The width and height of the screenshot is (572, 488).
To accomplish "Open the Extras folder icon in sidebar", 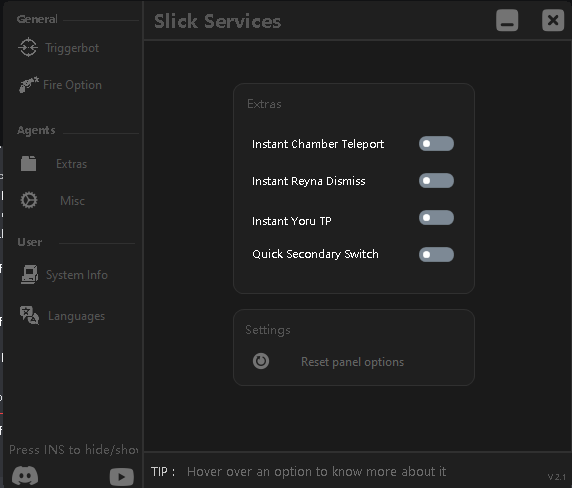I will pyautogui.click(x=28, y=163).
